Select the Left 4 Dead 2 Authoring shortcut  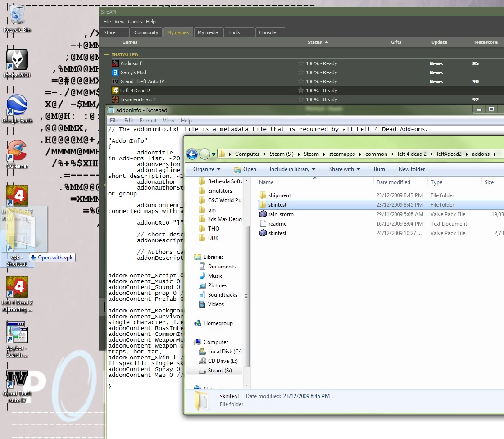pyautogui.click(x=17, y=294)
